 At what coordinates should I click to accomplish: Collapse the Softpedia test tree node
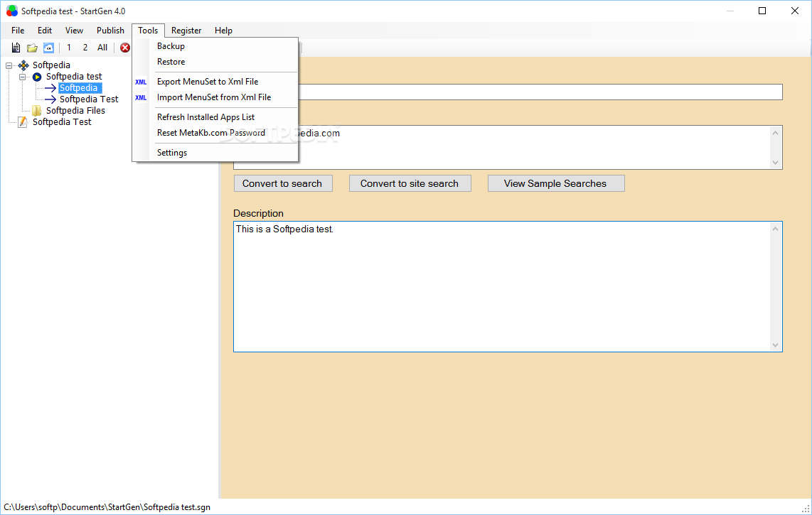click(x=22, y=77)
